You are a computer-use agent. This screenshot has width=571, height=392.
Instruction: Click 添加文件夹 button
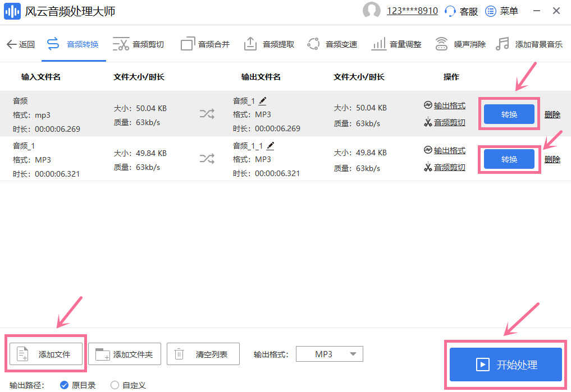pyautogui.click(x=125, y=354)
